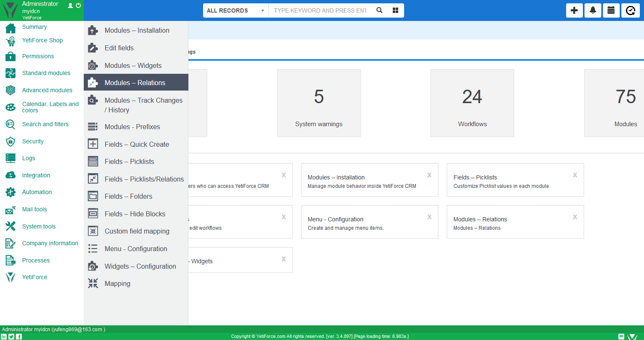The width and height of the screenshot is (644, 340).
Task: Expand the ALL RECORDS dropdown
Action: pos(236,10)
